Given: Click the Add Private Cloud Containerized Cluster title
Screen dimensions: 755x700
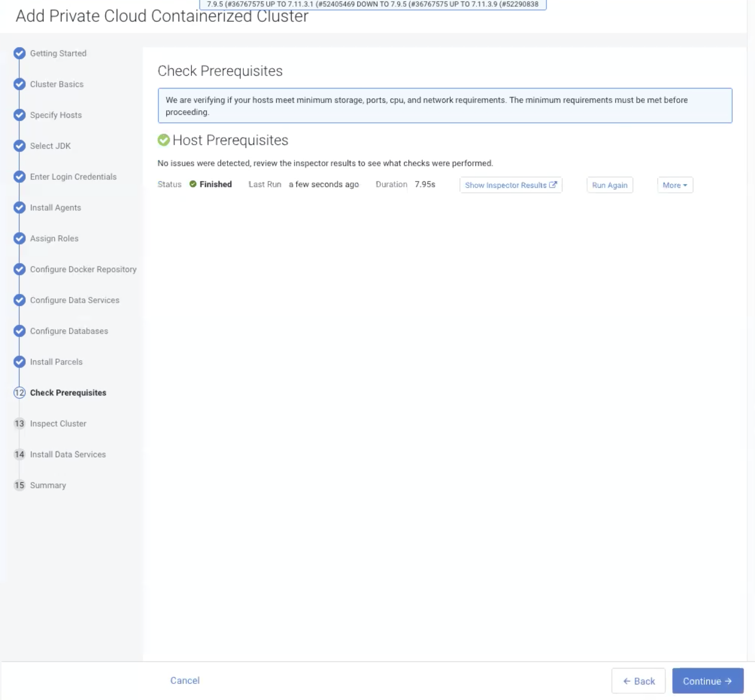Looking at the screenshot, I should pyautogui.click(x=162, y=16).
